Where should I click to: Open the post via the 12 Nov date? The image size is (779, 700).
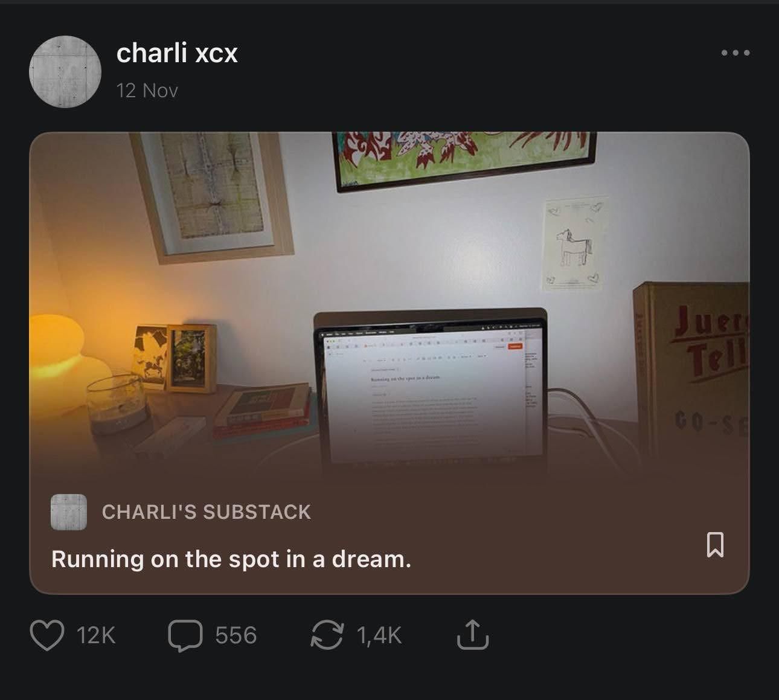147,91
